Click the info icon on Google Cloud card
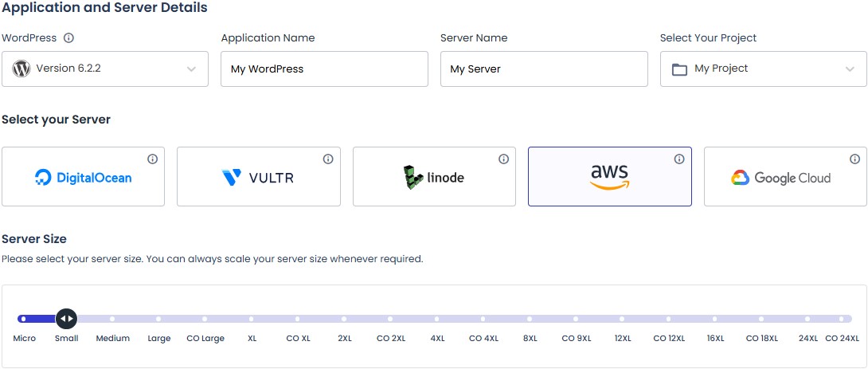868x369 pixels. [854, 159]
